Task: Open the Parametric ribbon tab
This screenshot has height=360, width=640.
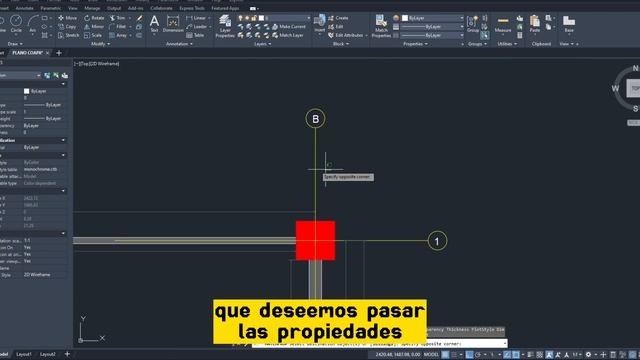Action: 51,8
